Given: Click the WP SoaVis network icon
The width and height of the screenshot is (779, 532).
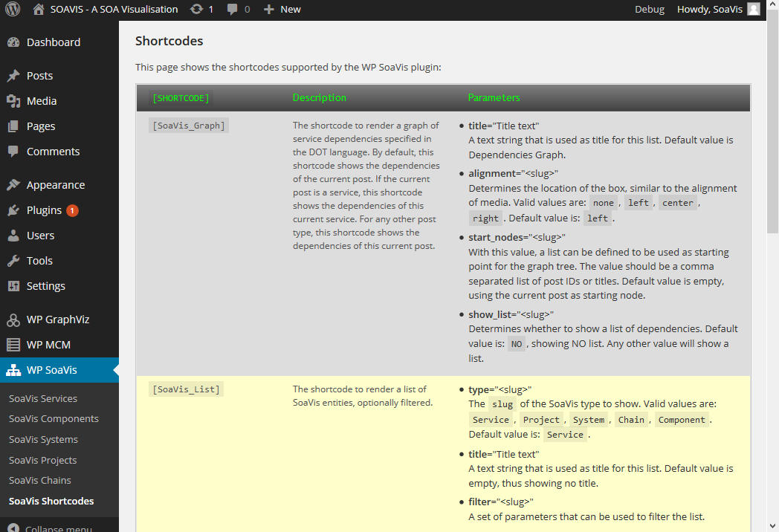Looking at the screenshot, I should pos(13,370).
